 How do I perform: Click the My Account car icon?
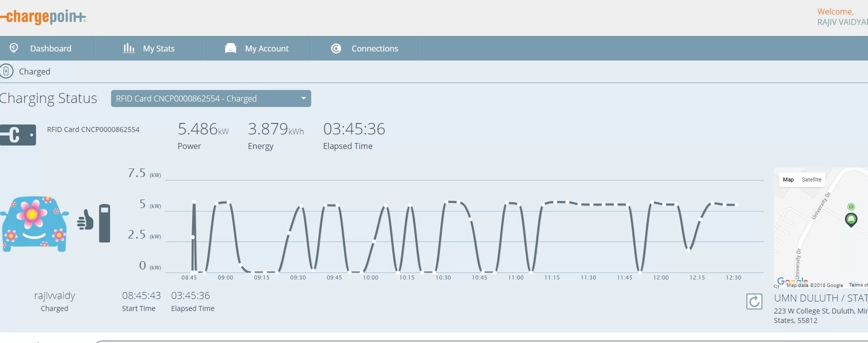(x=231, y=48)
